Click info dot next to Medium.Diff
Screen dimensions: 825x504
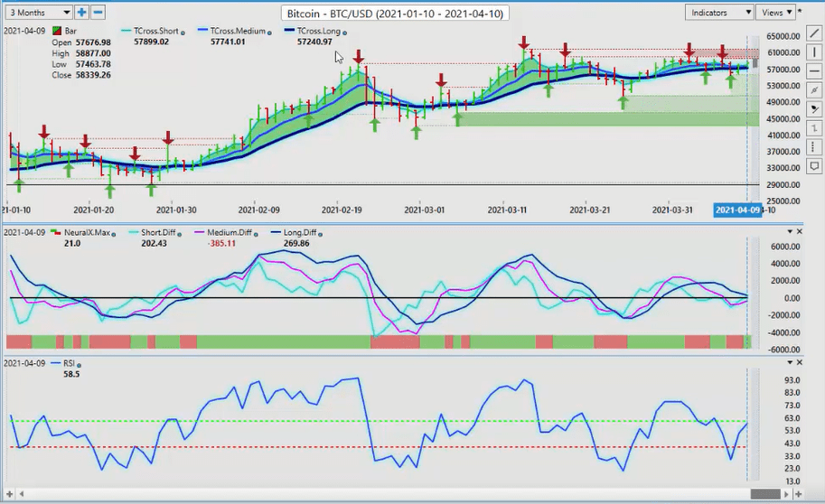(255, 234)
